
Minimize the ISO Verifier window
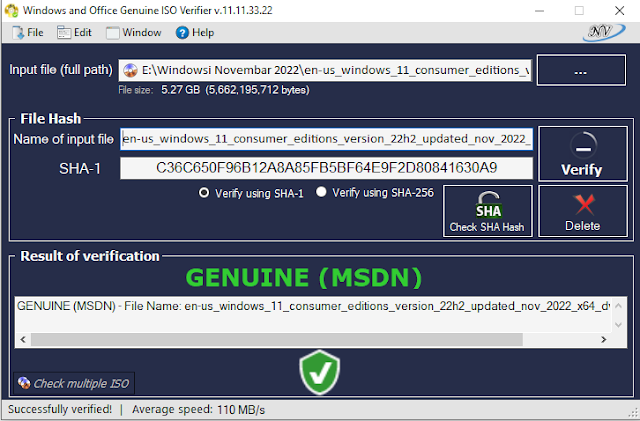coord(540,11)
